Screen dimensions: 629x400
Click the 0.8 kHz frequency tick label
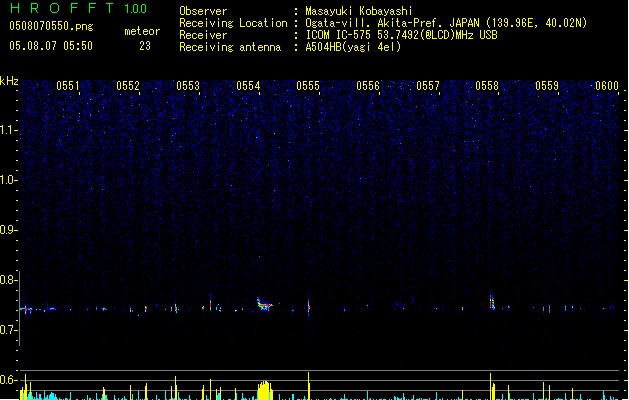point(9,280)
